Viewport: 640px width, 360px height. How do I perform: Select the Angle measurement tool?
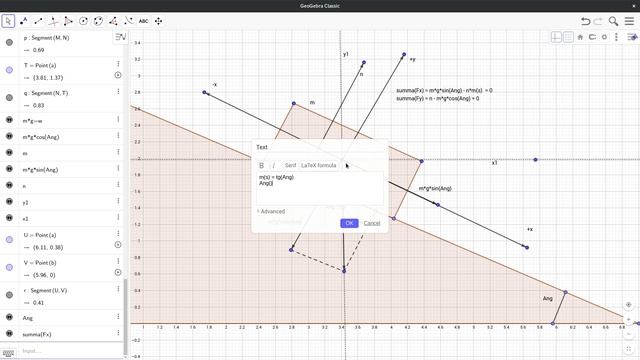(x=113, y=21)
